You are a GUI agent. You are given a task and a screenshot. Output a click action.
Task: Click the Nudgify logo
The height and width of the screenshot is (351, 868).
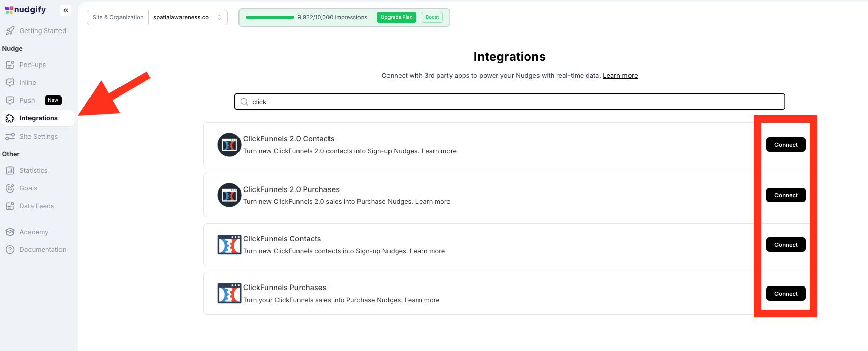[25, 10]
